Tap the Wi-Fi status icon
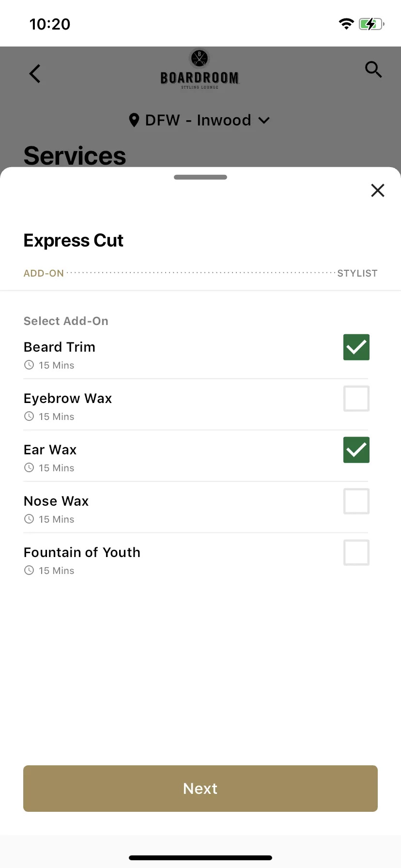 click(346, 24)
